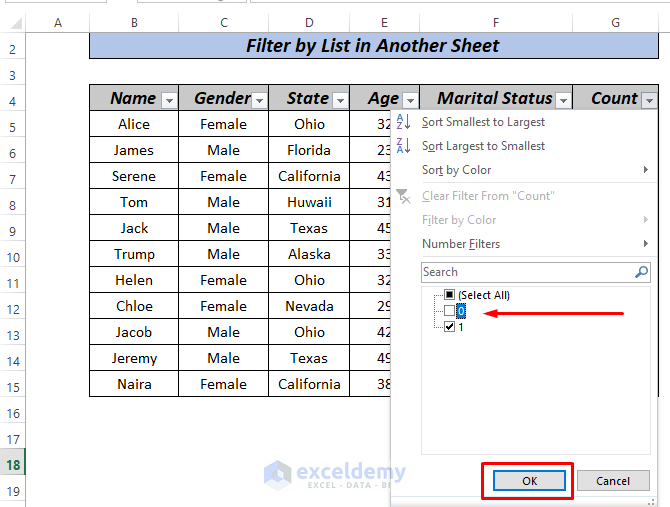Select Jack's Texas state cell
This screenshot has height=507, width=670.
point(309,228)
